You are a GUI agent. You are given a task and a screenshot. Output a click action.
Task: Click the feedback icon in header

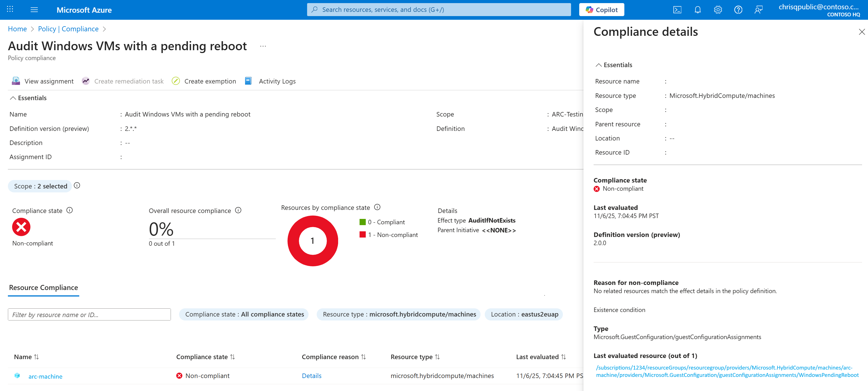pyautogui.click(x=758, y=10)
